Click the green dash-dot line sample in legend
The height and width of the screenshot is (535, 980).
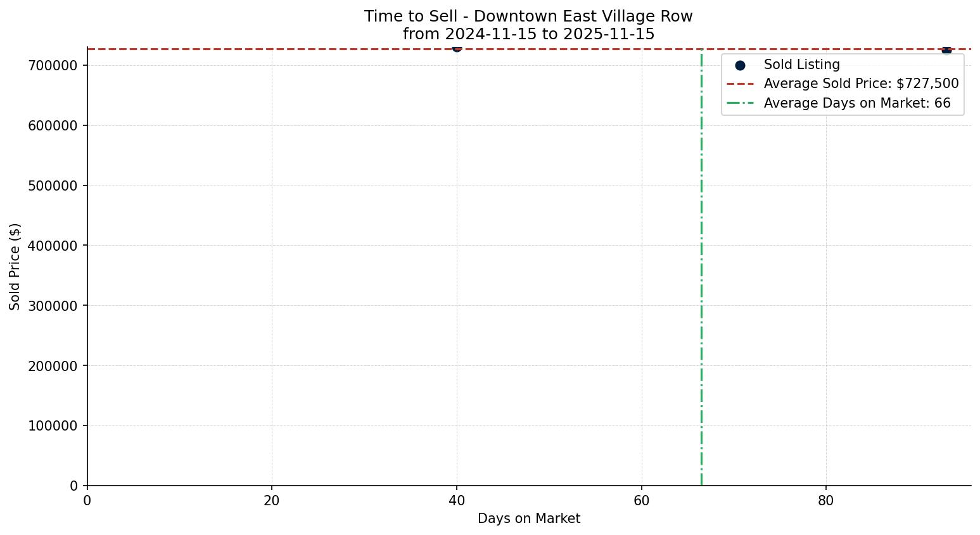pyautogui.click(x=740, y=103)
